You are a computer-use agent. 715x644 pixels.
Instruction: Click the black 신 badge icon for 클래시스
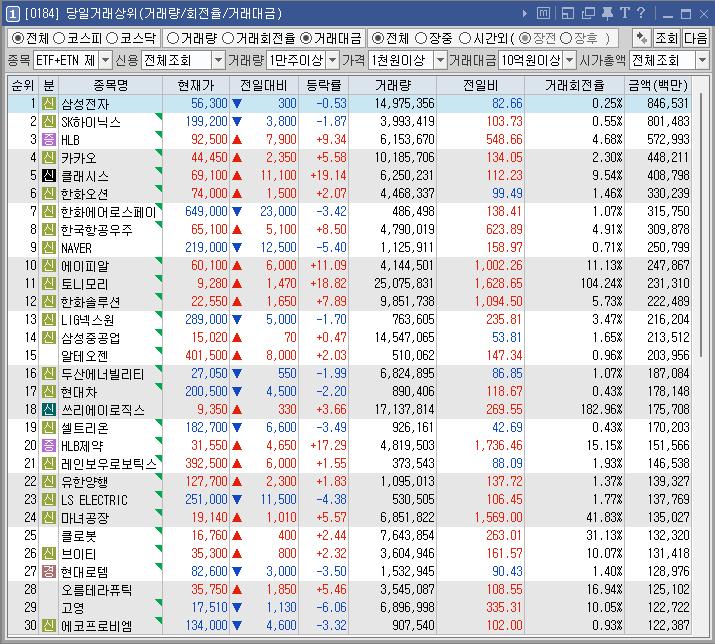click(x=49, y=176)
